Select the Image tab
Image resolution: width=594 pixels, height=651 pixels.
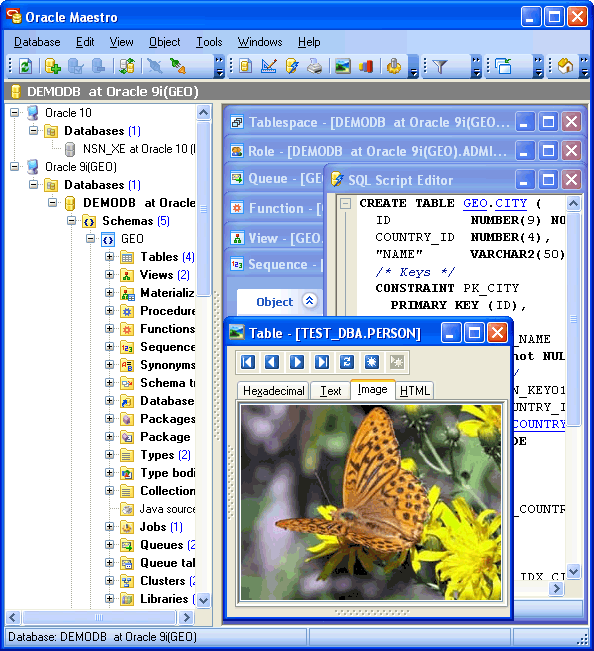pos(372,389)
